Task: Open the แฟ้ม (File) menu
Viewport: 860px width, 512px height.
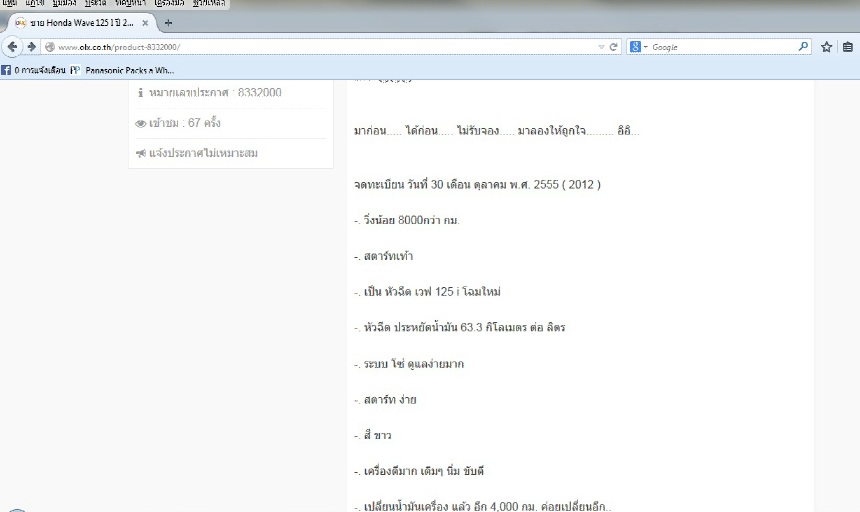Action: click(10, 3)
